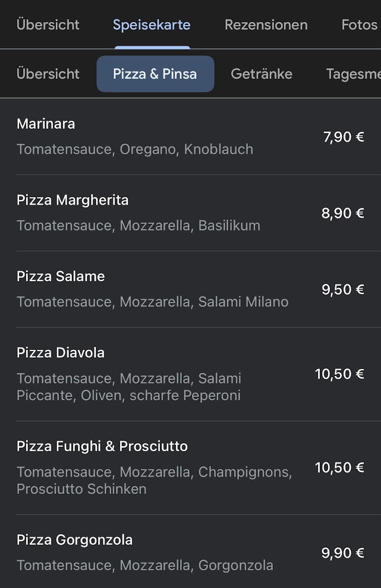Click the 7,90 € Marinara price

tap(343, 137)
